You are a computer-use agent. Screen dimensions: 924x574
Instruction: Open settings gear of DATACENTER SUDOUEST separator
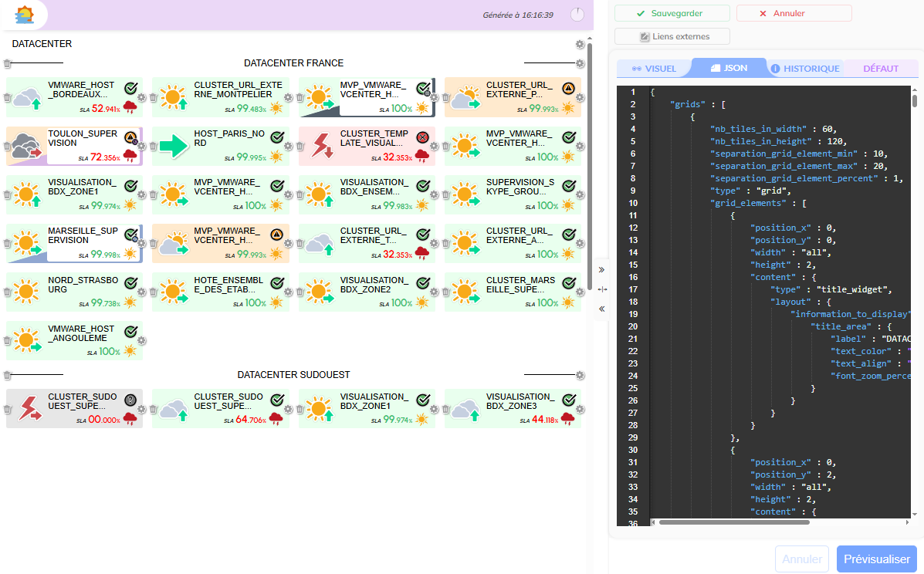580,375
